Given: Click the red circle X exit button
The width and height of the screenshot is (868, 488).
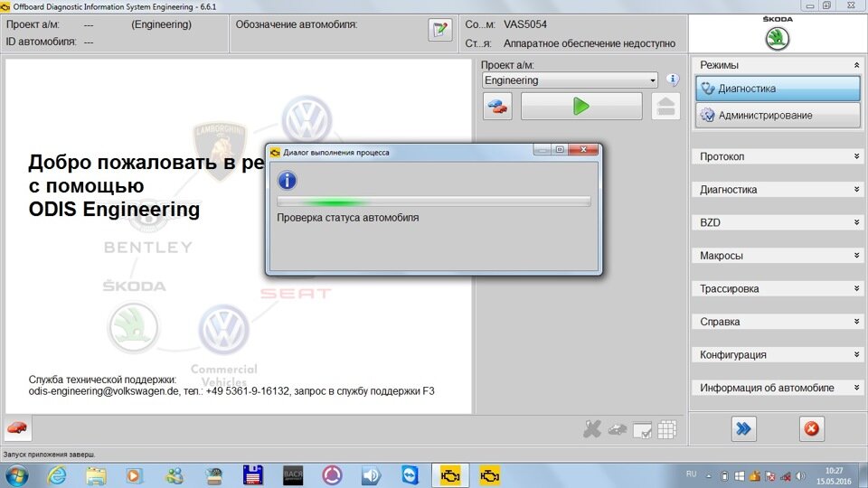Looking at the screenshot, I should click(812, 428).
